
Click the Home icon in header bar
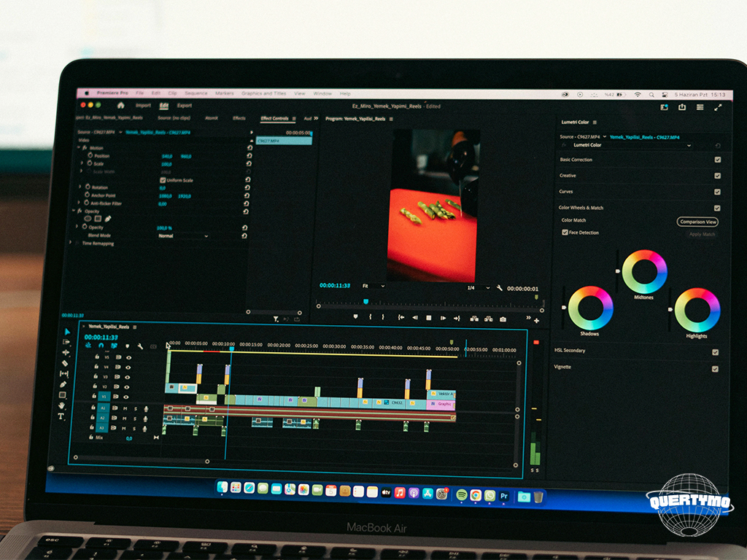tap(121, 105)
